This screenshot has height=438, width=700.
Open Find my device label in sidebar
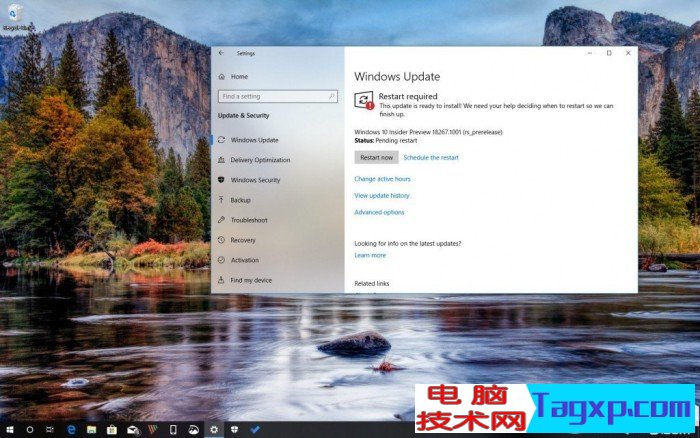(251, 280)
